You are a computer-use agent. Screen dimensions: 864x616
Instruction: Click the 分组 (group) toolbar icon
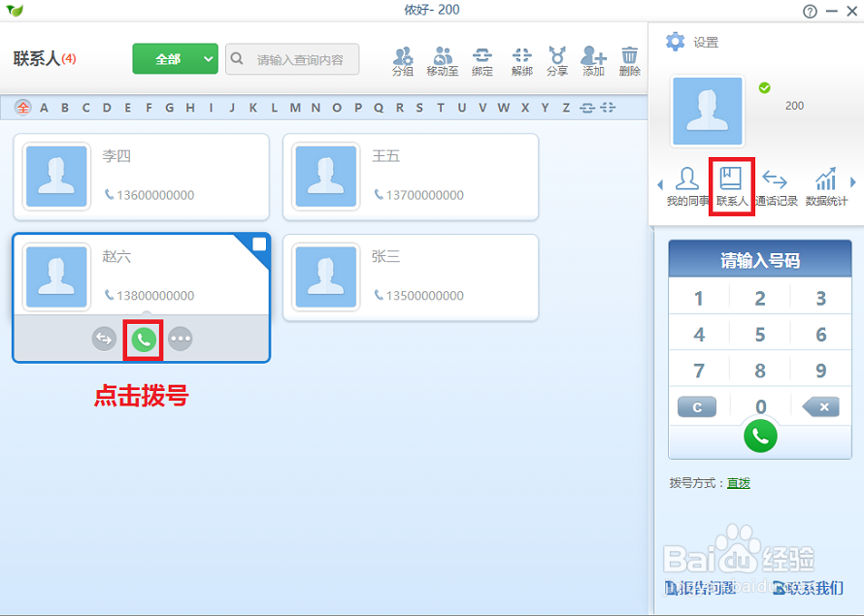coord(404,58)
